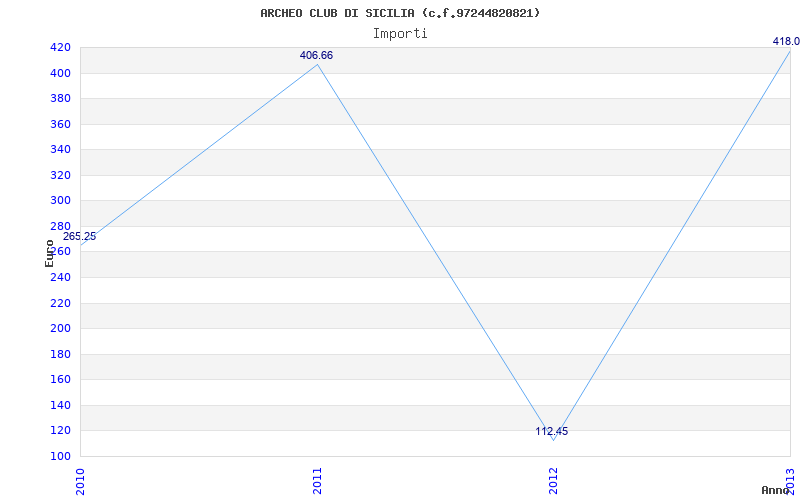The image size is (800, 500).
Task: Click the 418.0 data label
Action: (x=786, y=41)
